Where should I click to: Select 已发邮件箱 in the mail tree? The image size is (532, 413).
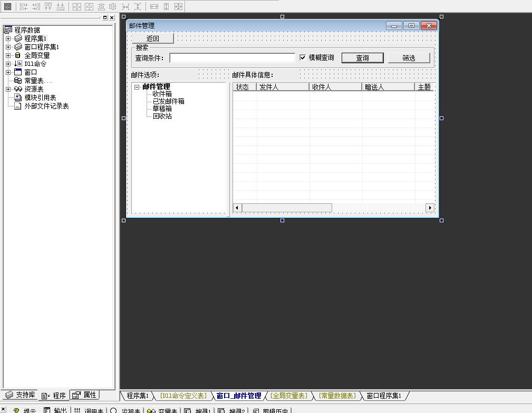point(168,101)
